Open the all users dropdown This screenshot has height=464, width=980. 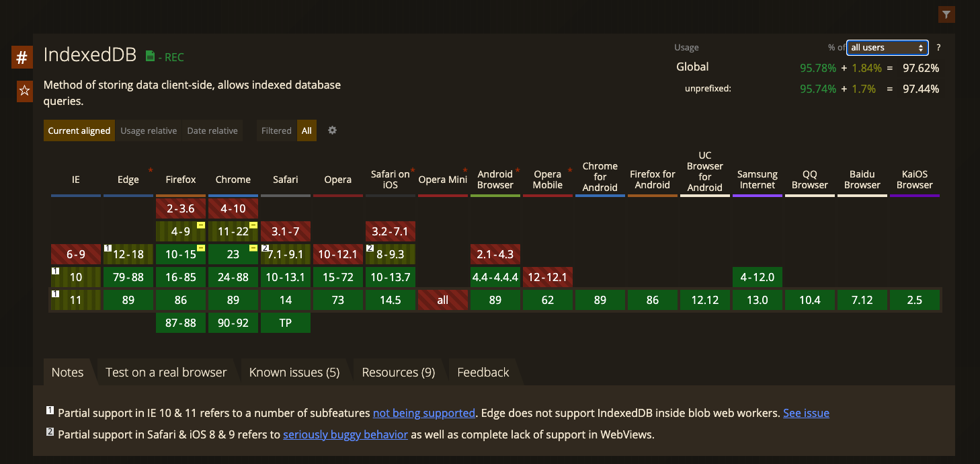[x=887, y=48]
